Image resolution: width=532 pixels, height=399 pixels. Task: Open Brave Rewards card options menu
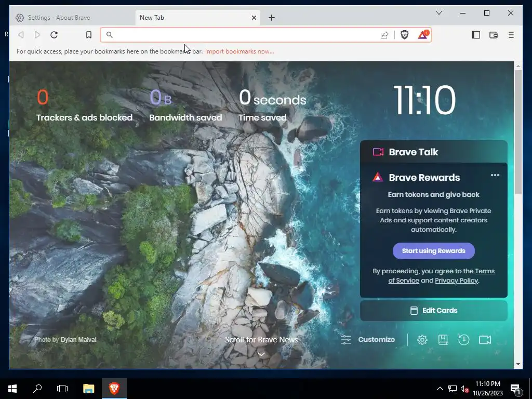495,176
